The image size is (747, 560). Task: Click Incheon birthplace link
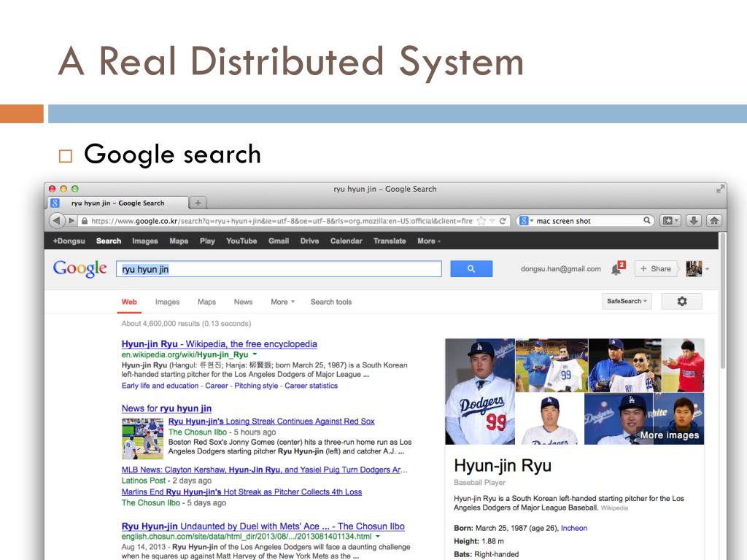574,528
